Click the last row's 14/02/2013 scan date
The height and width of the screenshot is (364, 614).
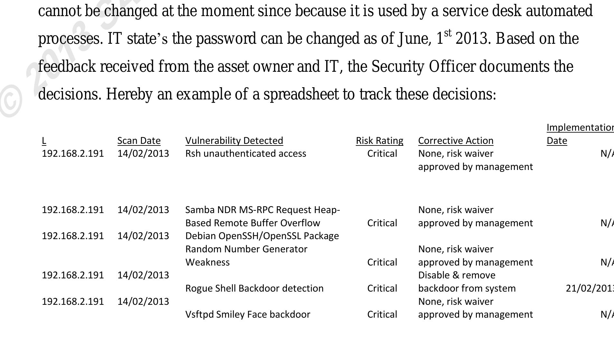pos(143,302)
